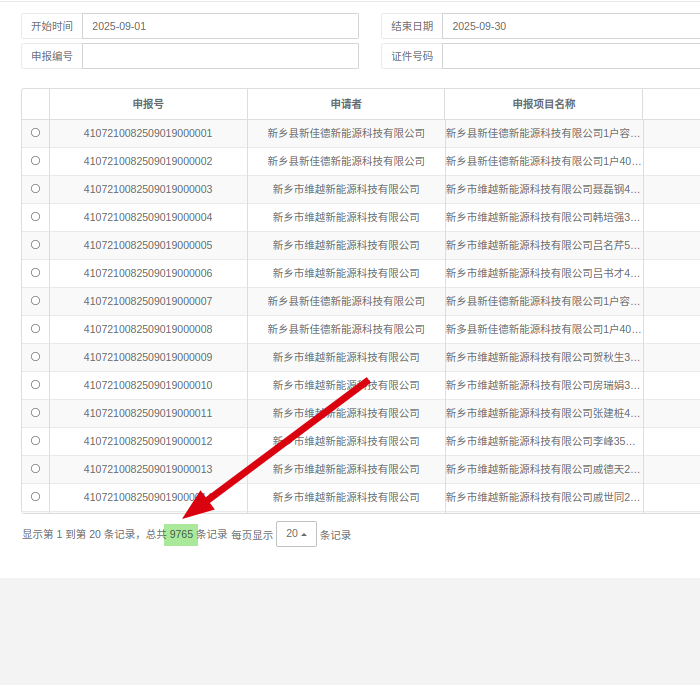Click the 申请者 column header
This screenshot has height=685, width=700.
[346, 104]
